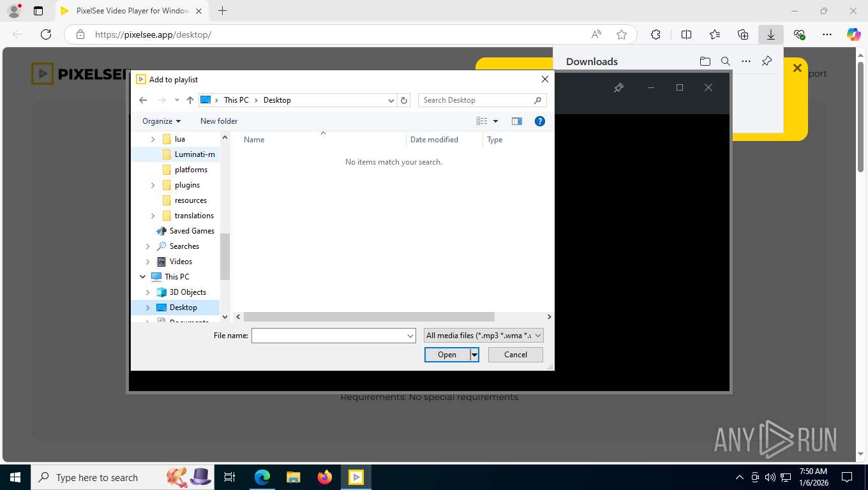Click the Open button
Image resolution: width=868 pixels, height=490 pixels.
pos(447,355)
